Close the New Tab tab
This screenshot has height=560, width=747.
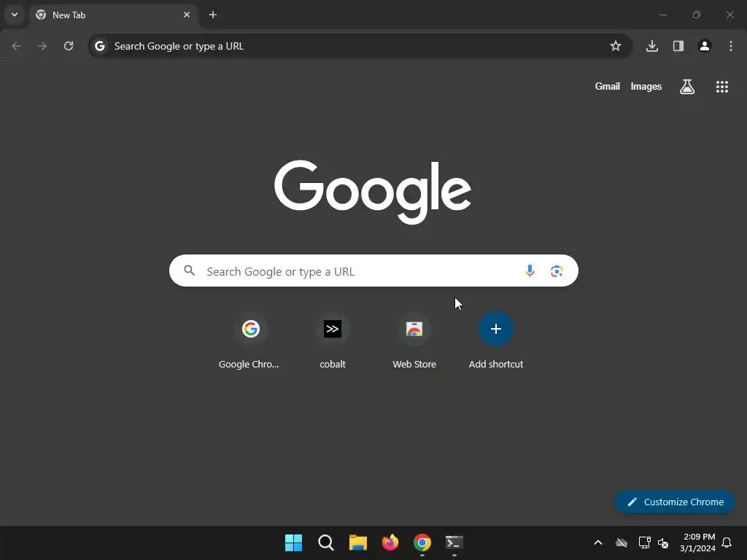[187, 15]
